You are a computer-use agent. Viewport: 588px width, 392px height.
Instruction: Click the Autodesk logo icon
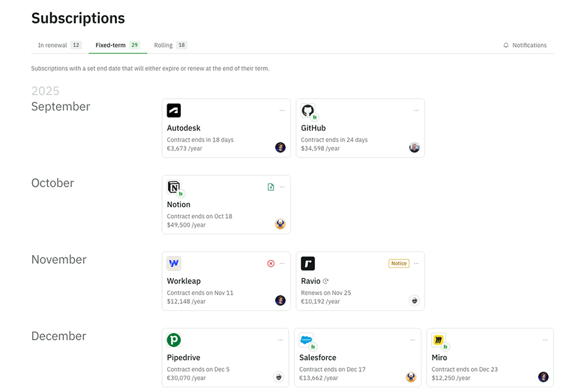pos(174,110)
